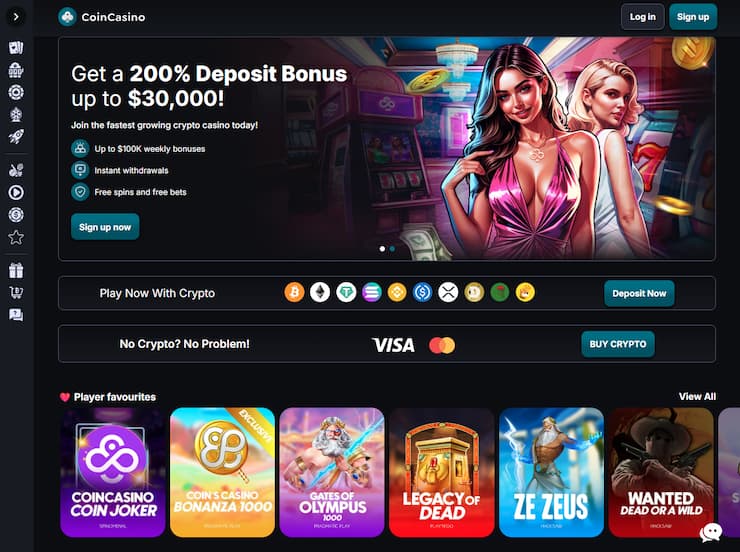Open the gift box promotions icon
Viewport: 740px width, 552px height.
coord(16,270)
